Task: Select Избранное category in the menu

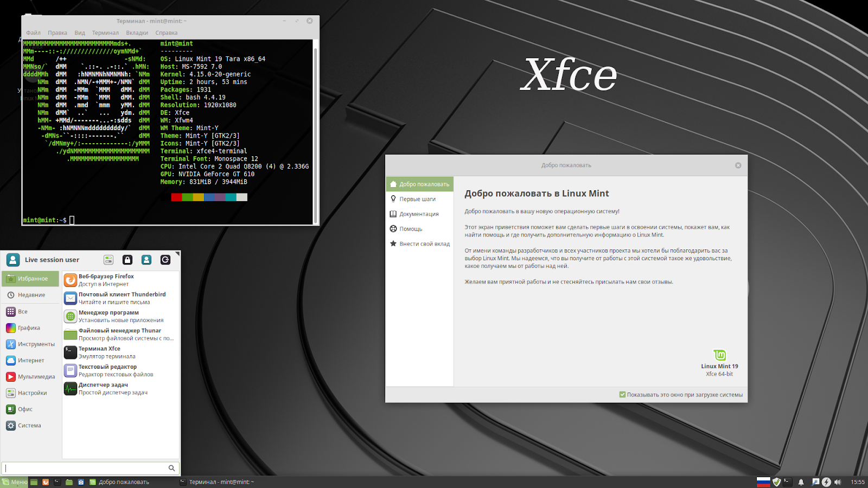Action: [x=30, y=279]
